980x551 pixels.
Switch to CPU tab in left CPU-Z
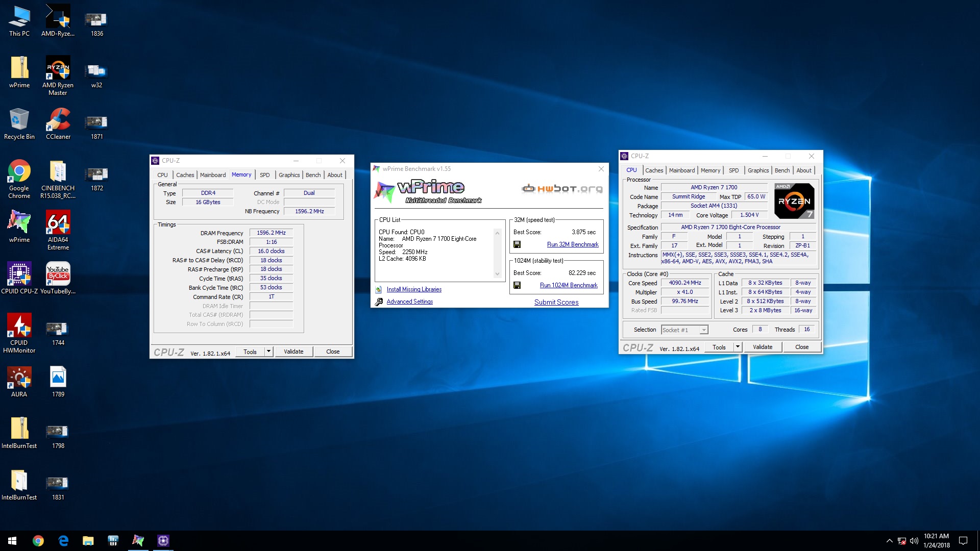[x=162, y=175]
